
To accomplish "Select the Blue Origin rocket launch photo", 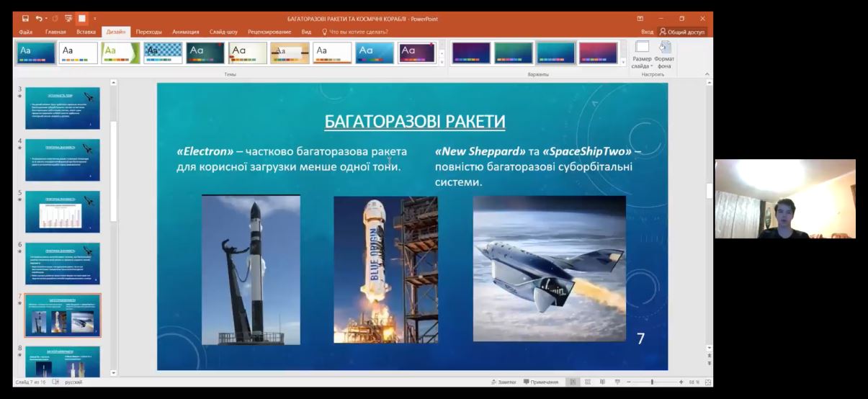I will pyautogui.click(x=385, y=269).
